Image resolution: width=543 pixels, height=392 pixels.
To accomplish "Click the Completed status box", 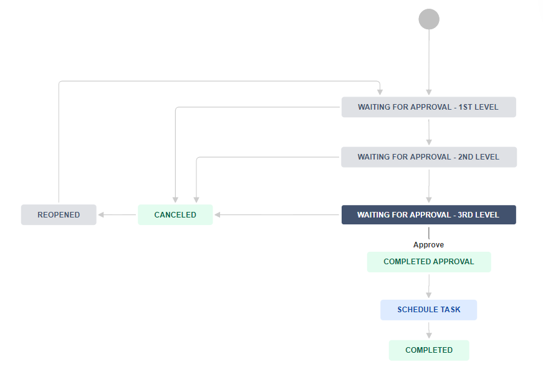I will pos(429,350).
